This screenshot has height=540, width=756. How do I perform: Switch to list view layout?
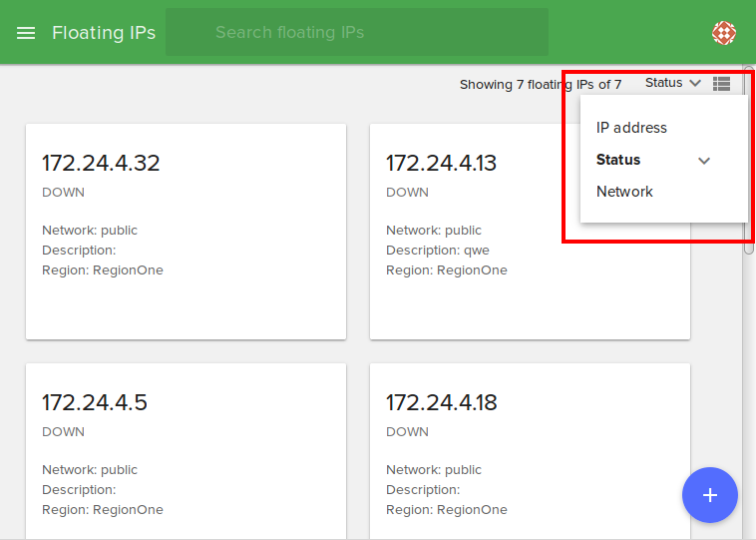tap(722, 84)
